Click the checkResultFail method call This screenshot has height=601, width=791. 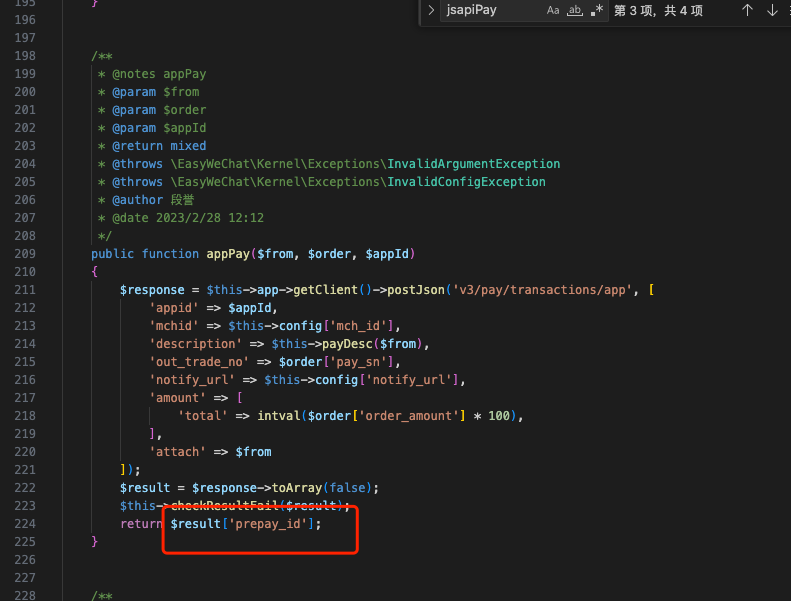tap(225, 506)
